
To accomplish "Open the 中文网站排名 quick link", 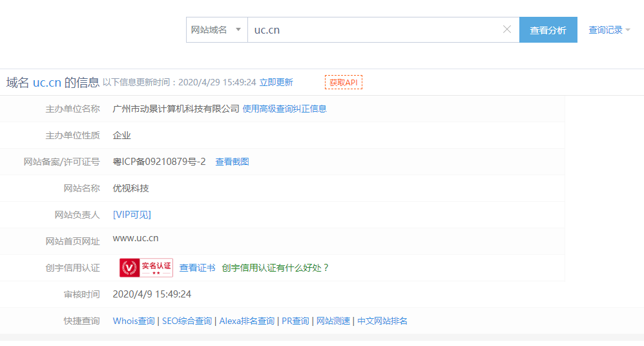I will pos(382,321).
